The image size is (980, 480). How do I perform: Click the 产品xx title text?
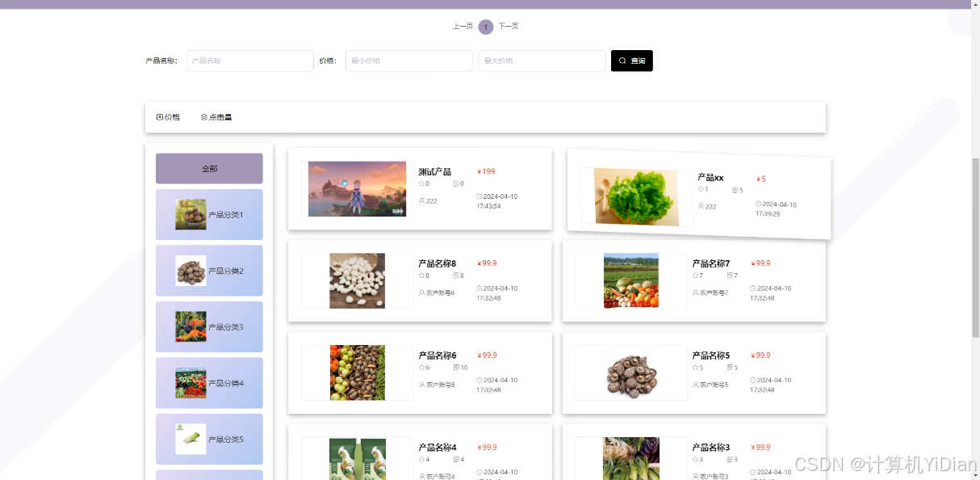point(710,178)
